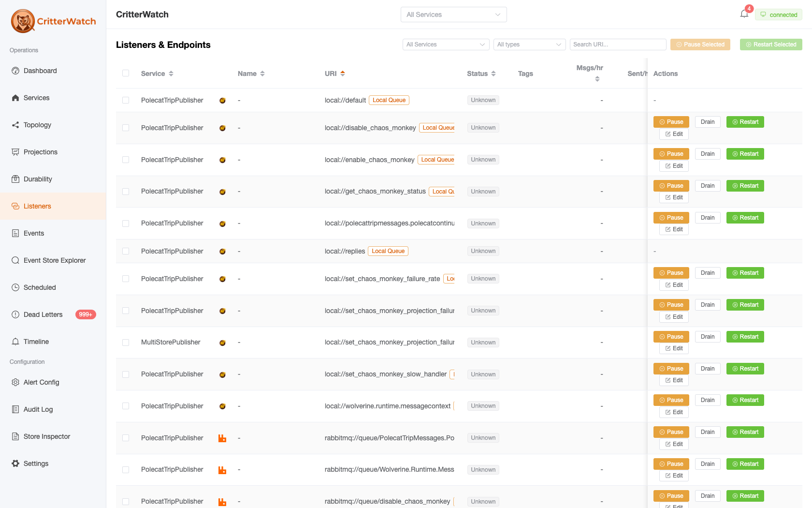Click the Listeners icon in sidebar
This screenshot has height=508, width=812.
[x=15, y=206]
